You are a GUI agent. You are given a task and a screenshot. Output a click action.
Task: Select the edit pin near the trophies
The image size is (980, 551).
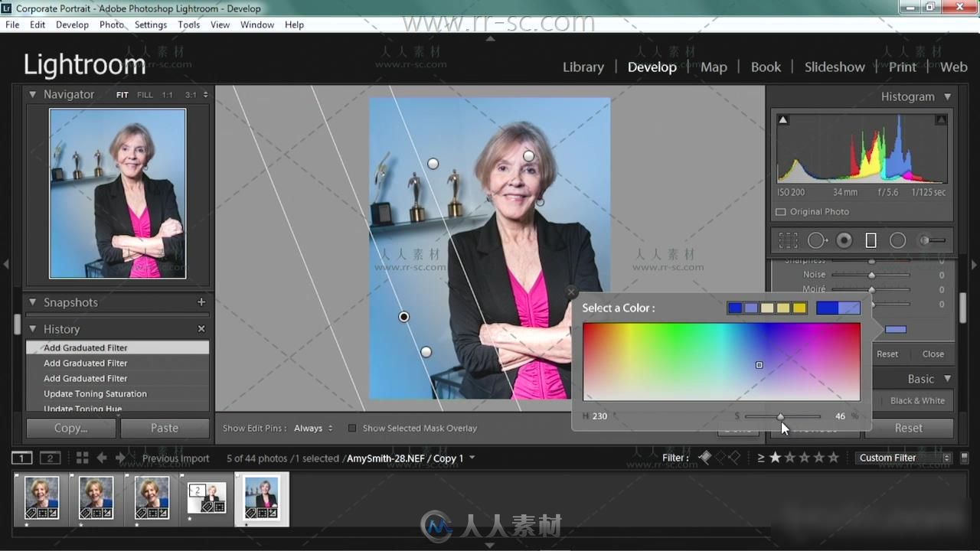(x=433, y=164)
